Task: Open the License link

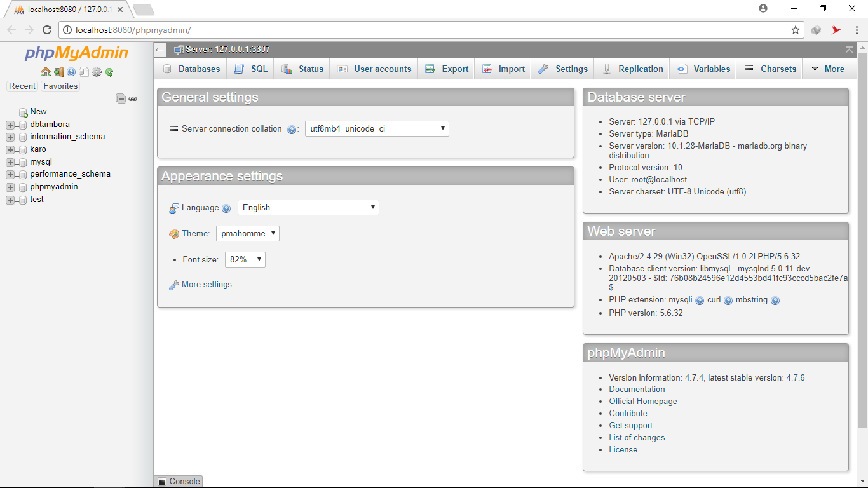Action: [623, 449]
